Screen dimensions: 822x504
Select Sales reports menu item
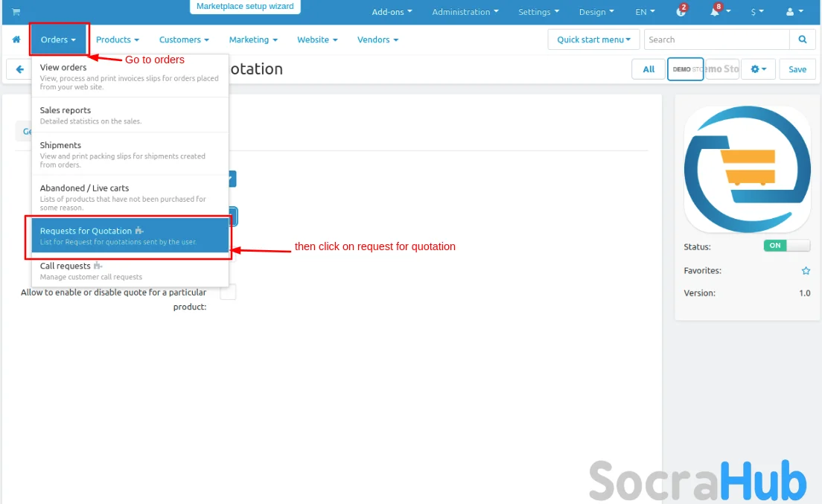click(x=130, y=115)
